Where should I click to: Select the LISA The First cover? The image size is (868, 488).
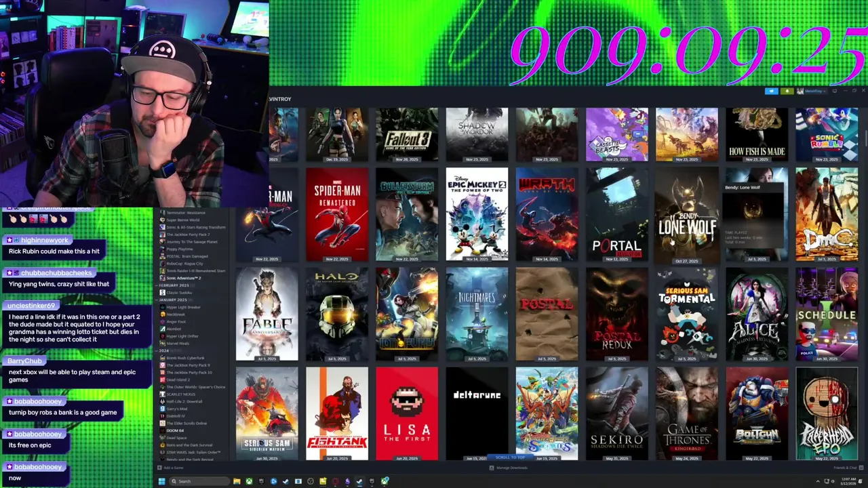(x=407, y=413)
